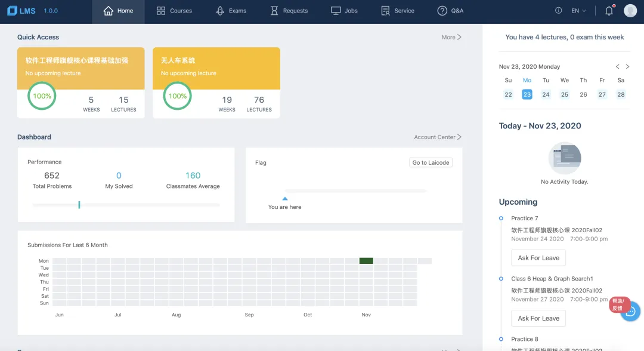The height and width of the screenshot is (351, 644).
Task: Open the 无人车系统 course card
Action: point(216,82)
